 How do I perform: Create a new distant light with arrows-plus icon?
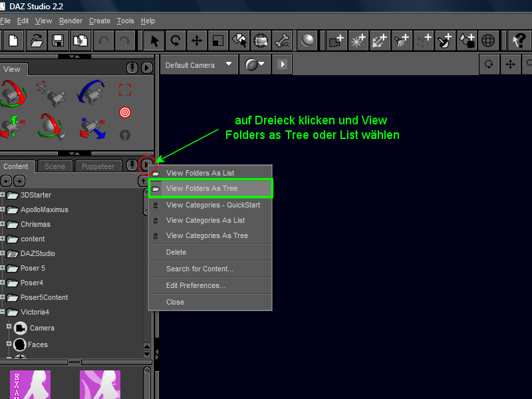(380, 41)
